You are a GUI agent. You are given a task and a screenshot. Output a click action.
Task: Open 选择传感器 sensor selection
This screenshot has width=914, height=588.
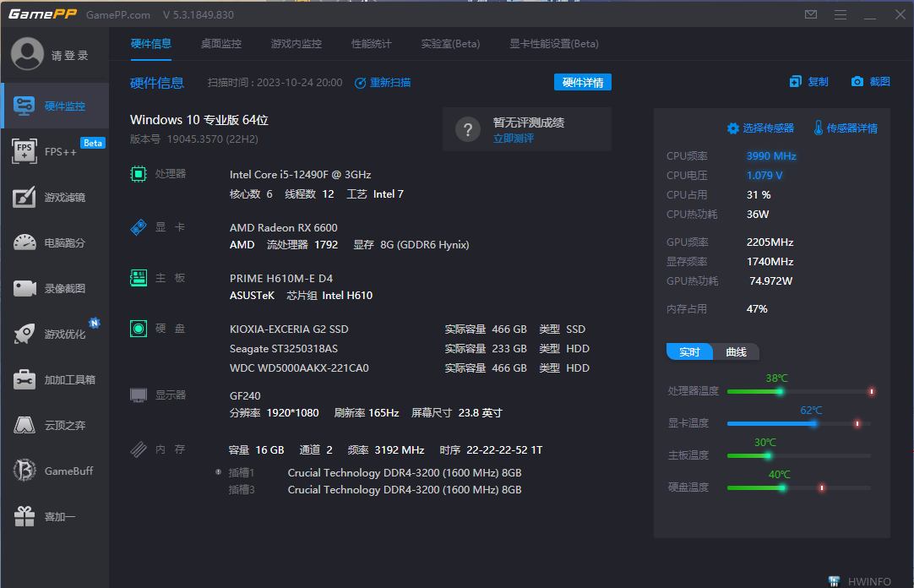761,128
